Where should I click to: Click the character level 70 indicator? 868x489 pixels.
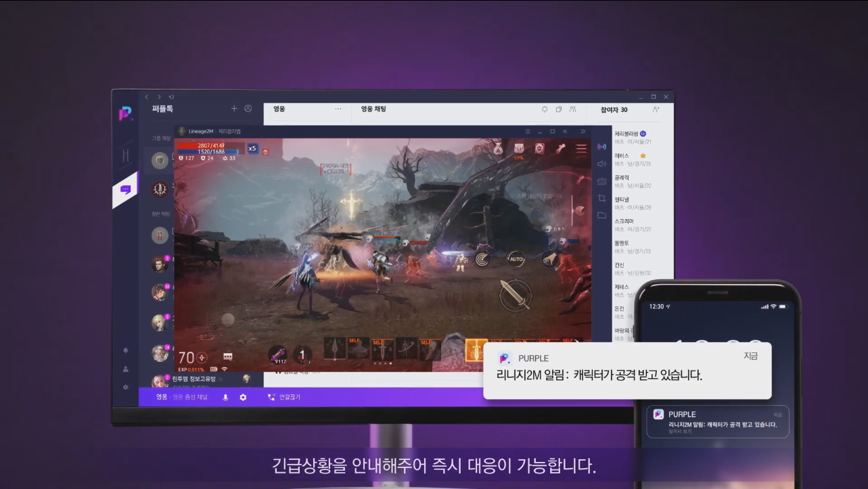(186, 357)
